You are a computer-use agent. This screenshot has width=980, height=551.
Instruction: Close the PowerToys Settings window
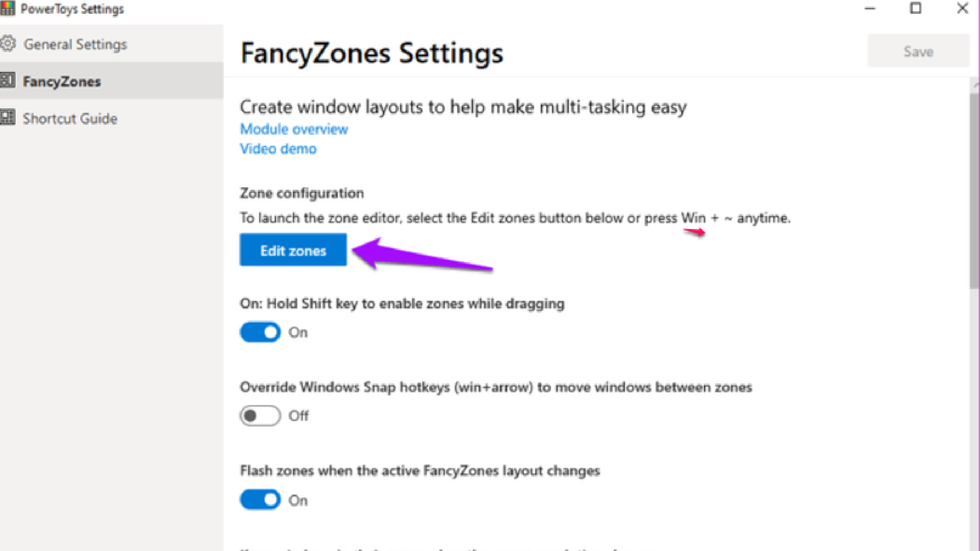[962, 9]
